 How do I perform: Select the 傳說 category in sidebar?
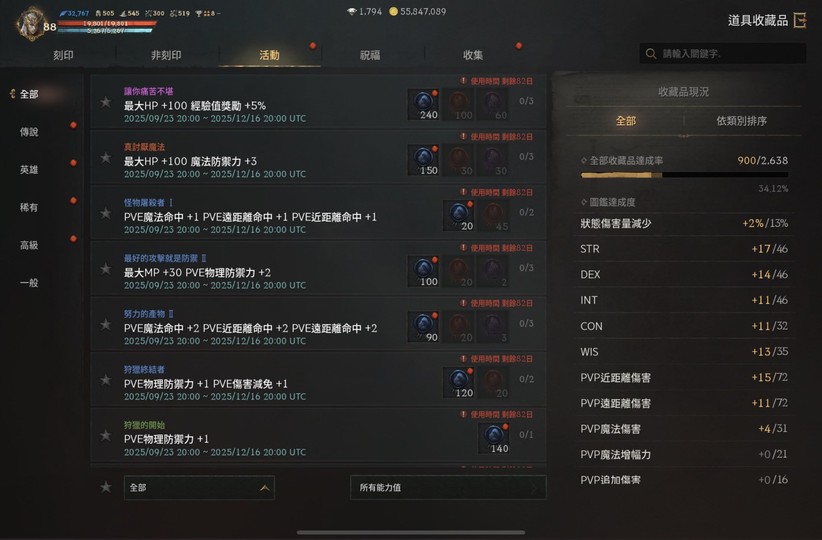coord(29,132)
